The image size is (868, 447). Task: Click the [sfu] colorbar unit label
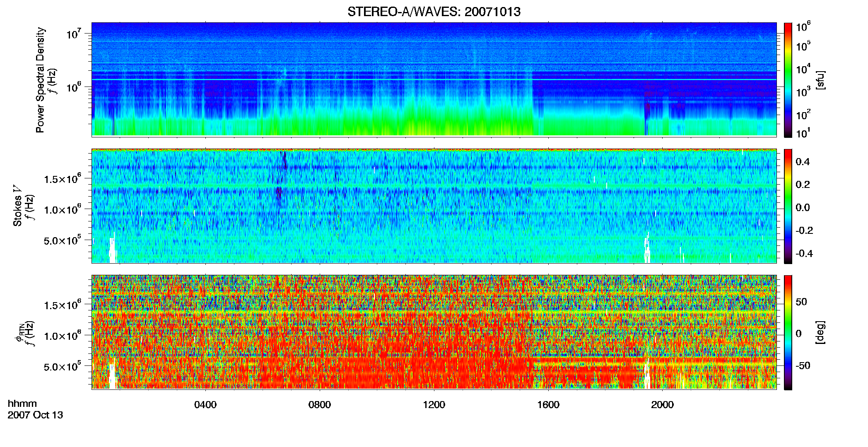click(820, 80)
